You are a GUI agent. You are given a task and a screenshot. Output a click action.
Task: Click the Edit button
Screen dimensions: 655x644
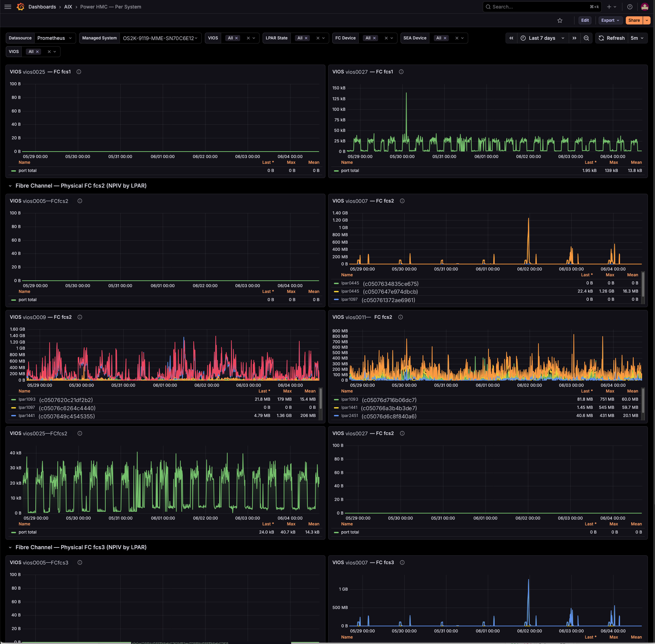coord(585,20)
